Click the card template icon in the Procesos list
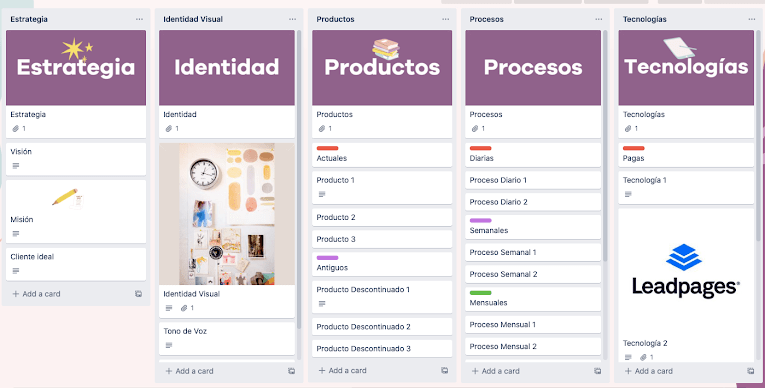The image size is (765, 388). click(598, 371)
